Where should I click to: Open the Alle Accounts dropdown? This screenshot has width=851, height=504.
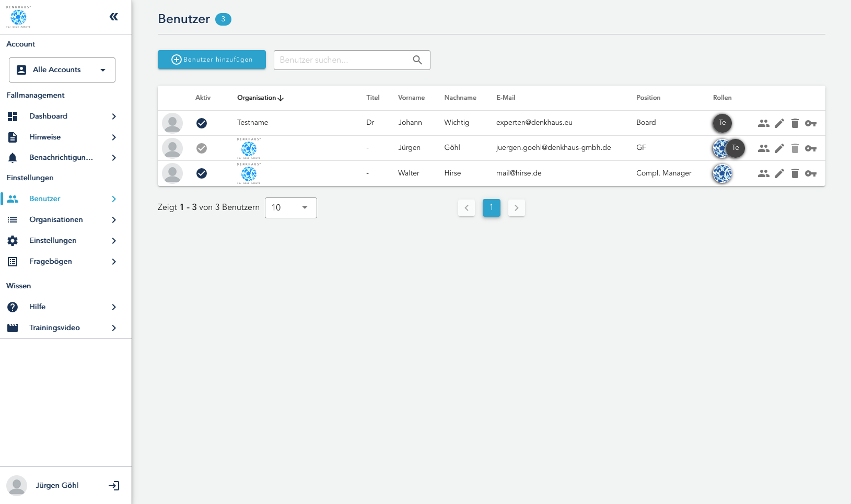tap(62, 70)
